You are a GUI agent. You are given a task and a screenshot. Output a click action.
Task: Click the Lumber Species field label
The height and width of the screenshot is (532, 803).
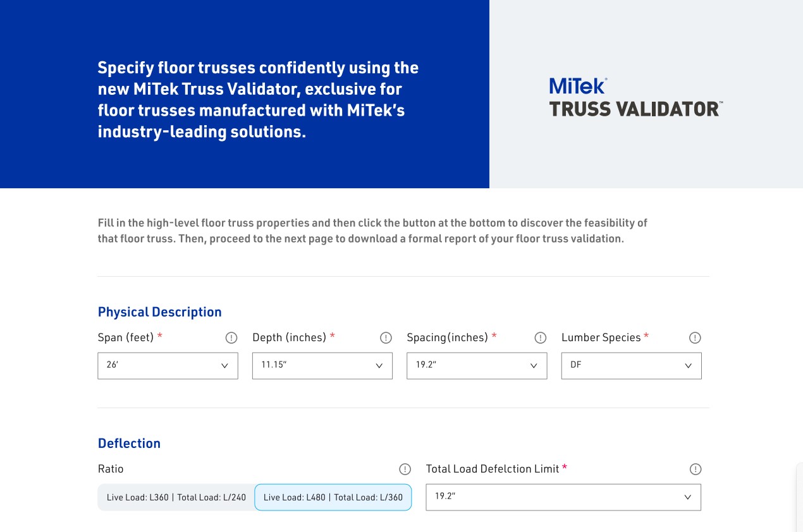pos(605,337)
